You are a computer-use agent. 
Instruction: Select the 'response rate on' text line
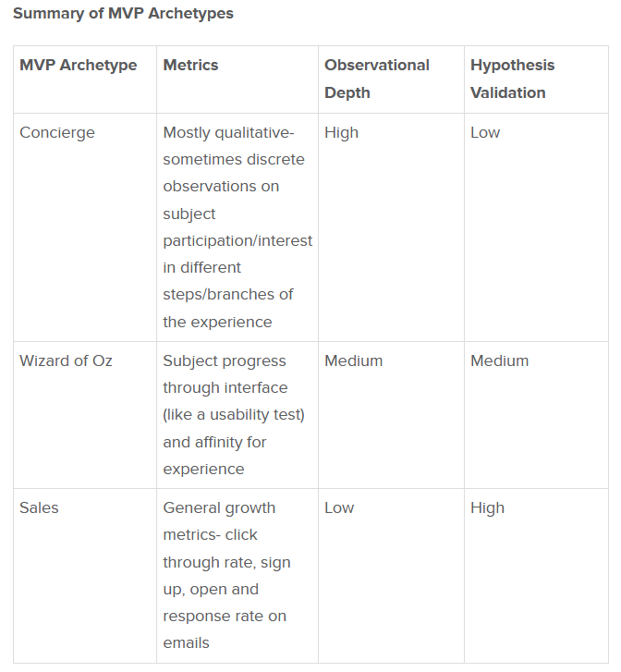(225, 616)
